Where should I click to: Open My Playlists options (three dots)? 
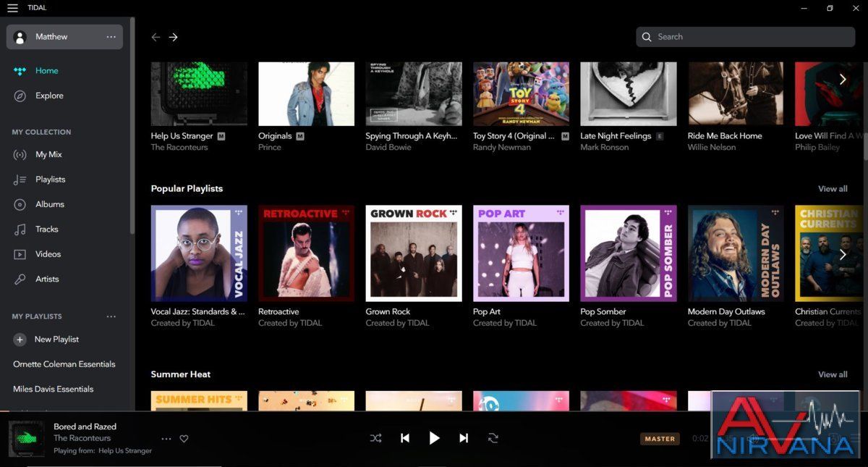111,316
